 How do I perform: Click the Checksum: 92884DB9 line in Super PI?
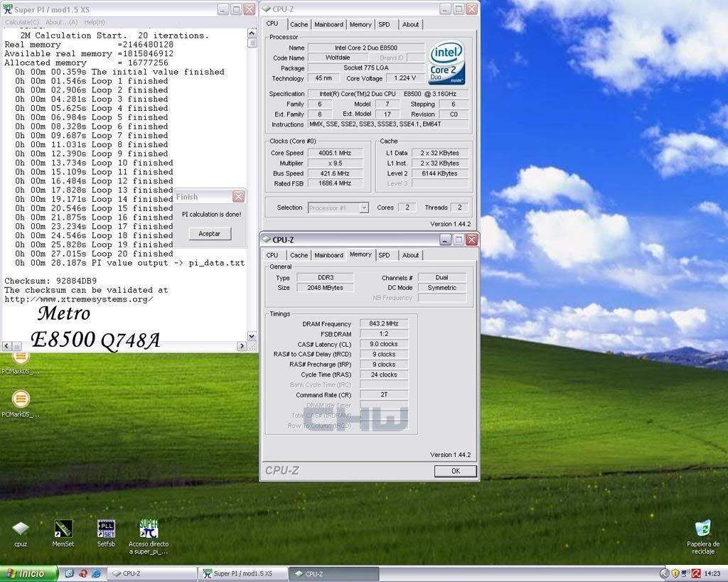[x=50, y=281]
